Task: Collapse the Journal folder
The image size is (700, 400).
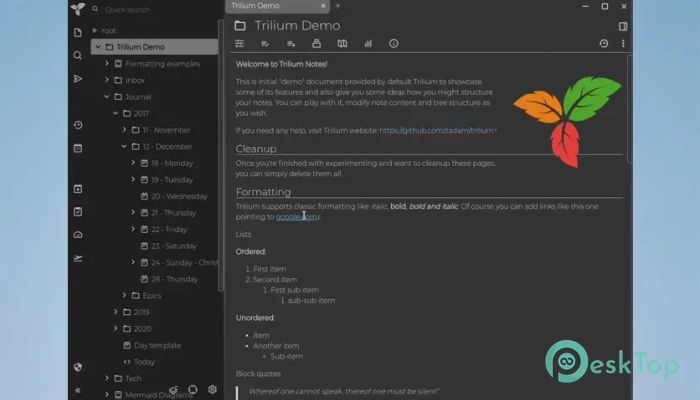Action: click(107, 96)
